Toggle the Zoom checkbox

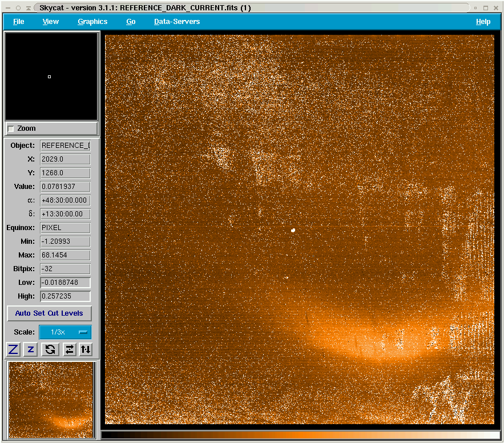coord(11,129)
